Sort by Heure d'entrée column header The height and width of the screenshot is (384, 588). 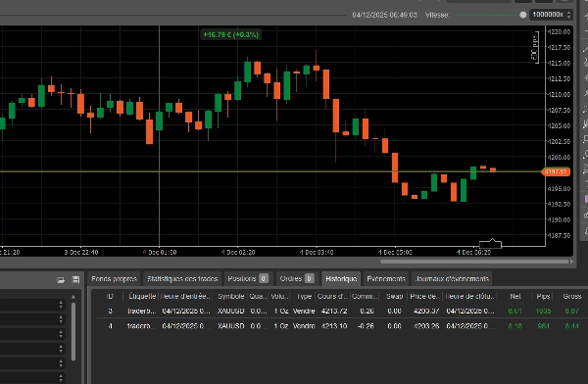[x=185, y=296]
